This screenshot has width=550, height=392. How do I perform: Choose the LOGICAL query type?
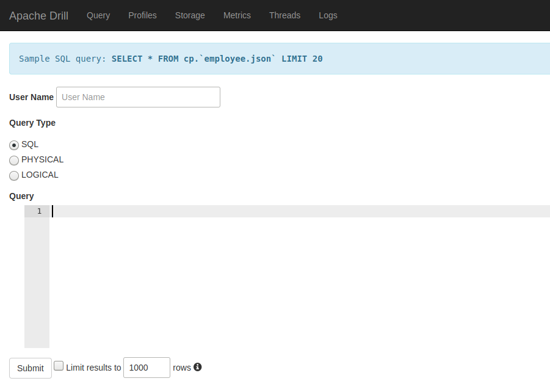pyautogui.click(x=14, y=175)
